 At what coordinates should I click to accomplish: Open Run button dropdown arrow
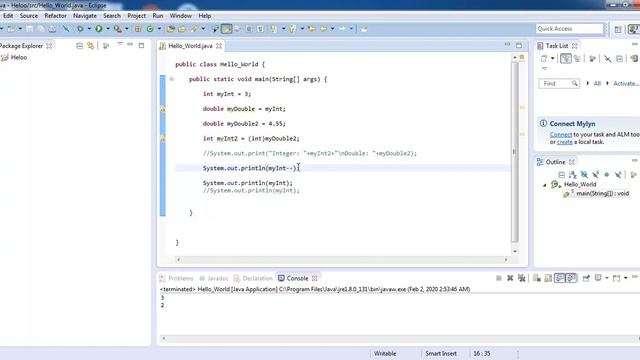click(x=108, y=29)
